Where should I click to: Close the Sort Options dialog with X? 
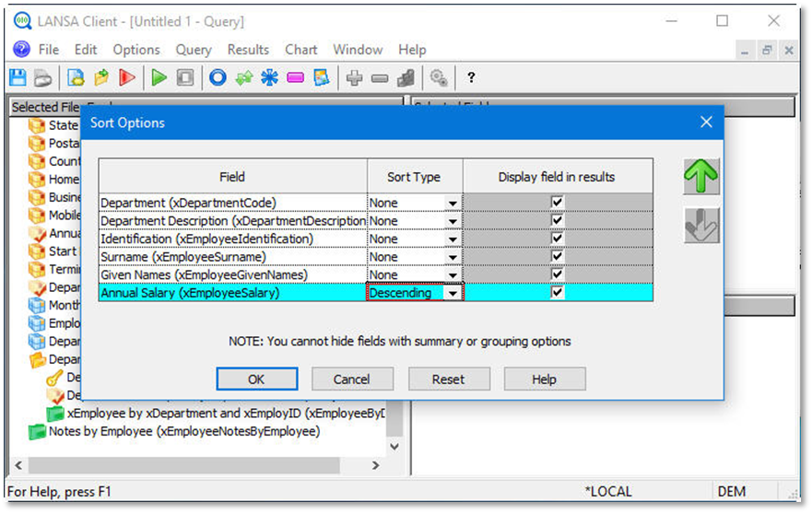(706, 122)
